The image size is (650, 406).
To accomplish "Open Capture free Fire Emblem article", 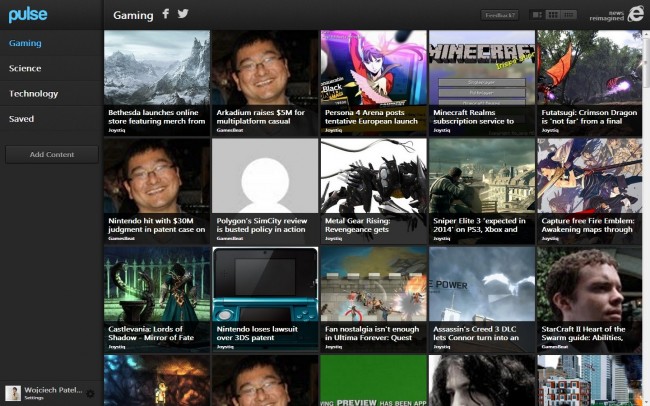I will (x=589, y=191).
